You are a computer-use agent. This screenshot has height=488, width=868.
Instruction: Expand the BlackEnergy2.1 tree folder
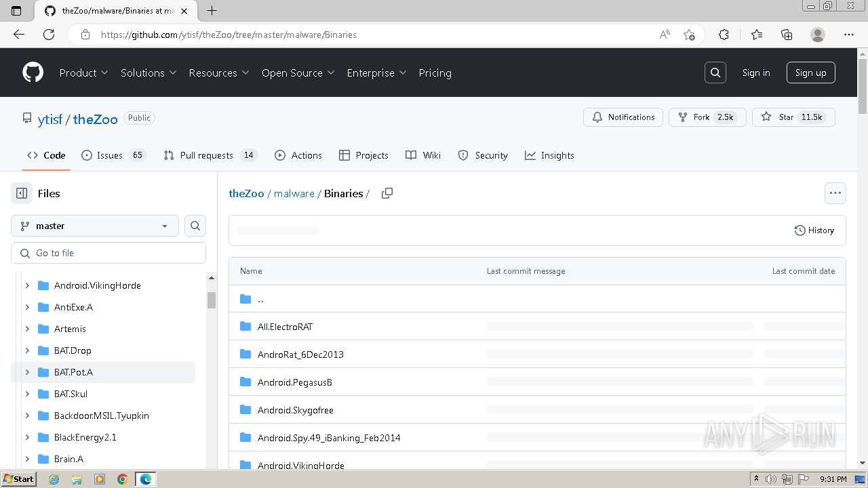[27, 437]
